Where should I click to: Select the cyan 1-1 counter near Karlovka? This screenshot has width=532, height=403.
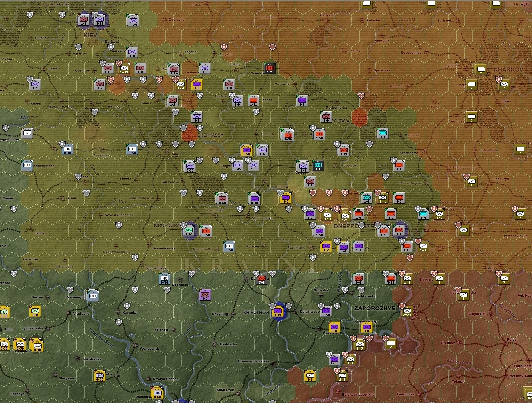click(383, 133)
